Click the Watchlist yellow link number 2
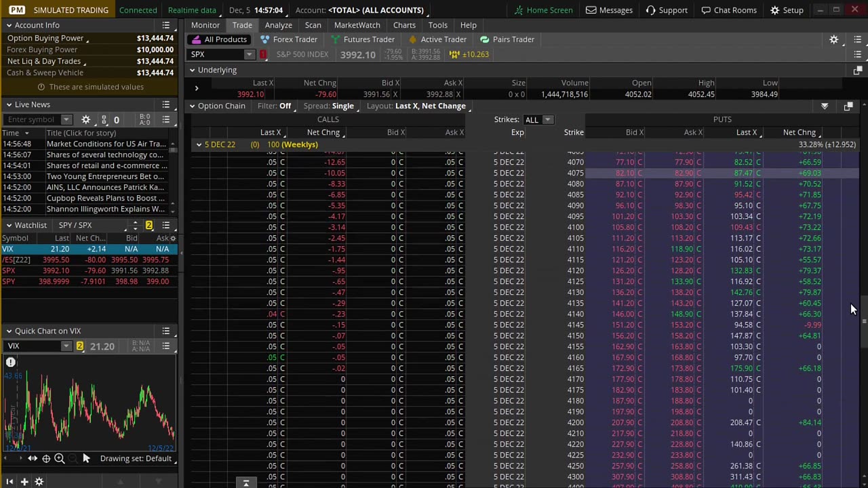This screenshot has height=488, width=868. 149,225
